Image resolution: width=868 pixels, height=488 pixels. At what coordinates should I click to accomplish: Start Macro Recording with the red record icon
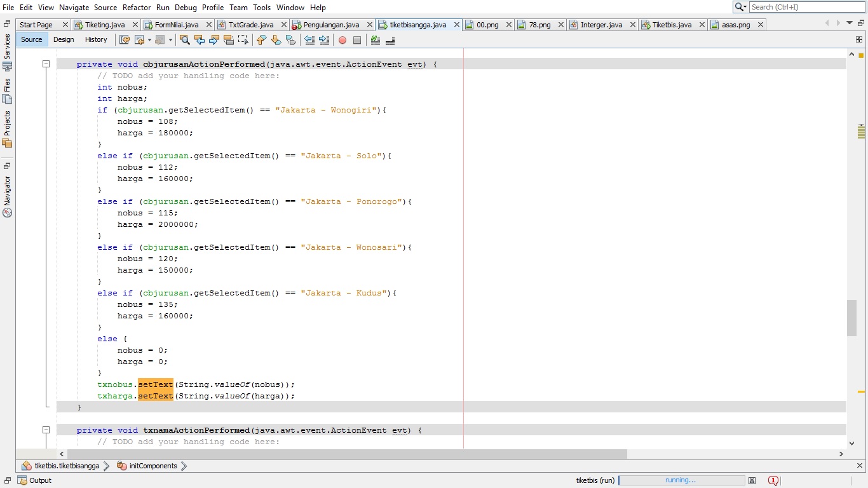343,39
